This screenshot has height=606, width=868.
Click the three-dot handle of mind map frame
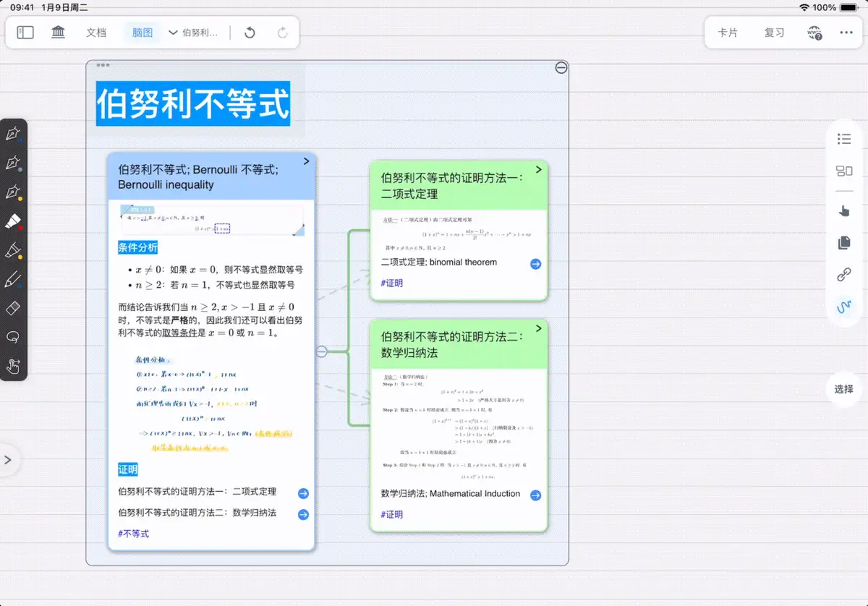coord(103,65)
